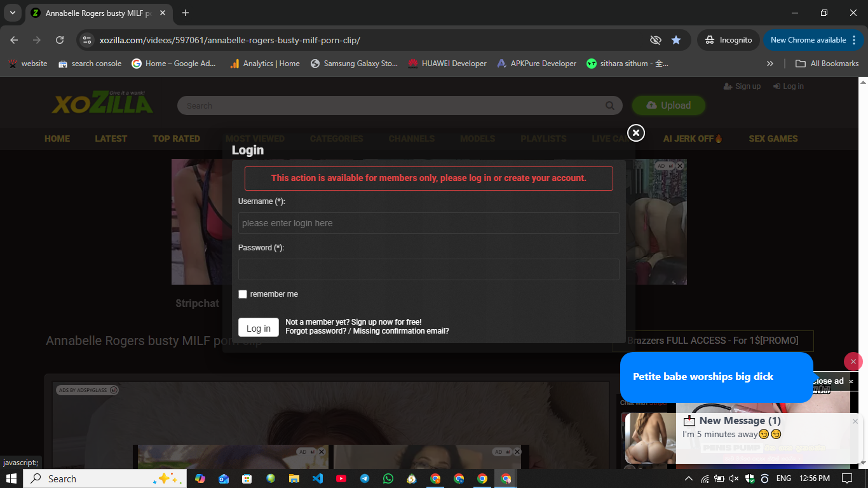Bookmark this page with the star icon
The height and width of the screenshot is (488, 868).
(676, 40)
